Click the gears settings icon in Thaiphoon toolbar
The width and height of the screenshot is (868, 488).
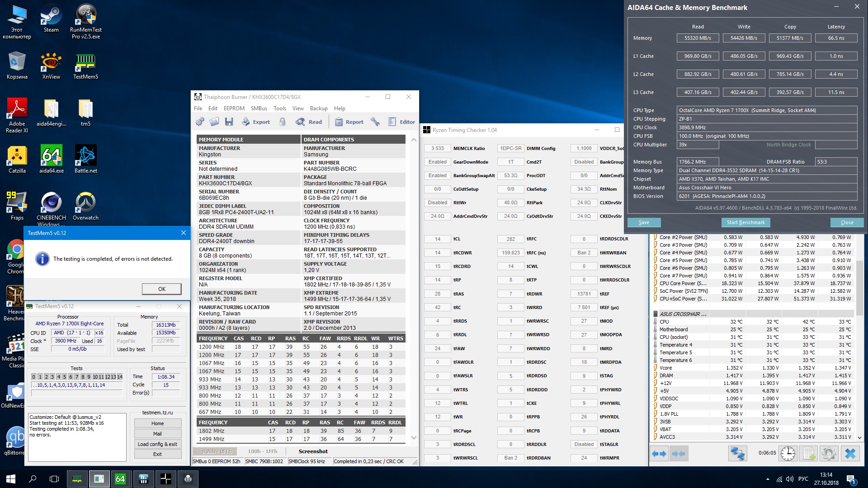coord(200,122)
